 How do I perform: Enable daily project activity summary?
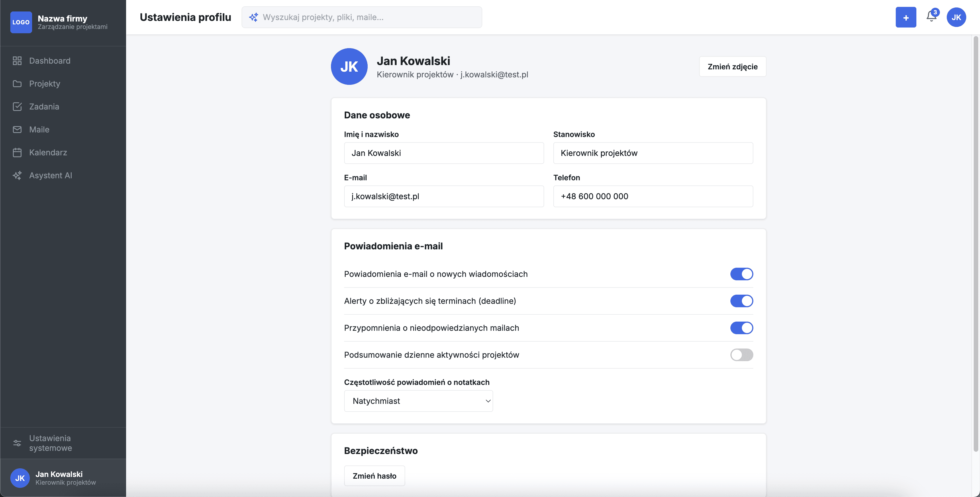(x=742, y=355)
